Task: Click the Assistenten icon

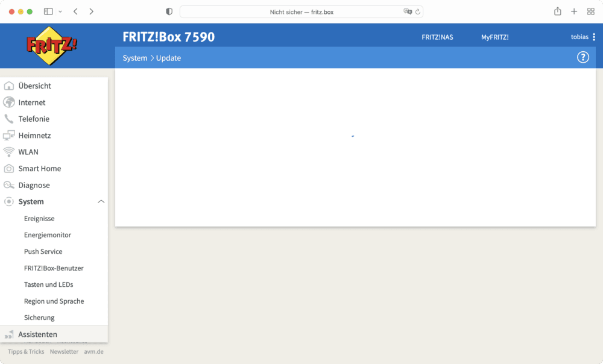Action: click(9, 334)
